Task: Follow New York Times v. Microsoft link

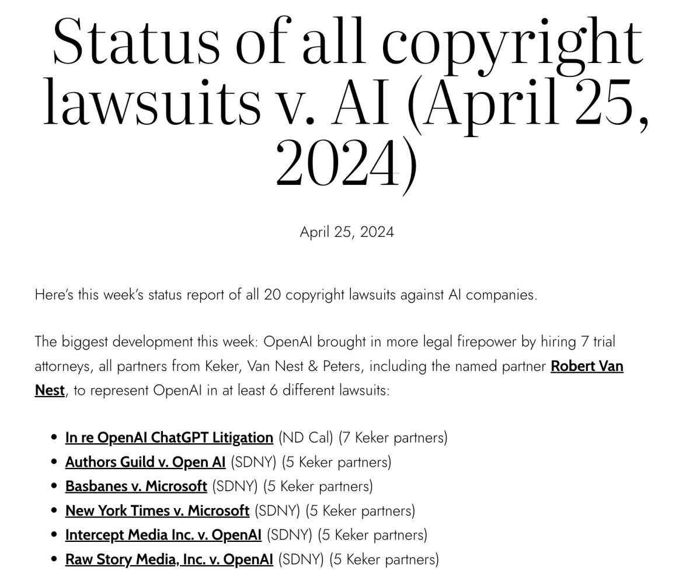Action: click(157, 511)
